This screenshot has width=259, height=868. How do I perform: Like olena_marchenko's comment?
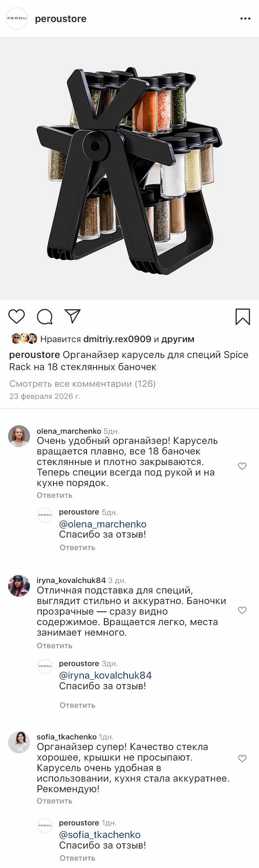pos(242,466)
